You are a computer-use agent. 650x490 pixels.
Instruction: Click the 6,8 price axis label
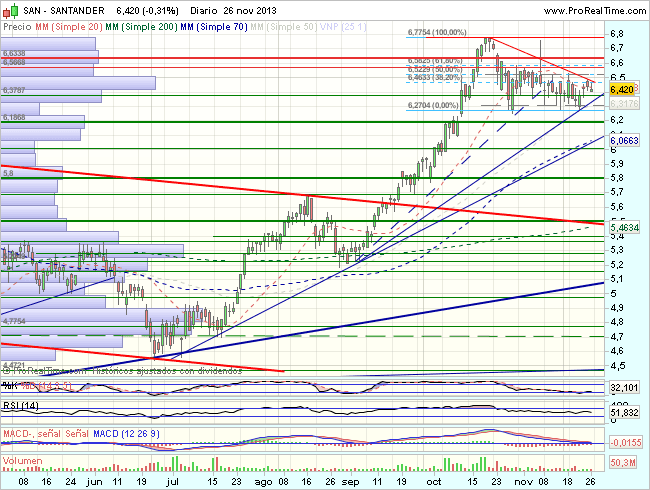coord(617,34)
